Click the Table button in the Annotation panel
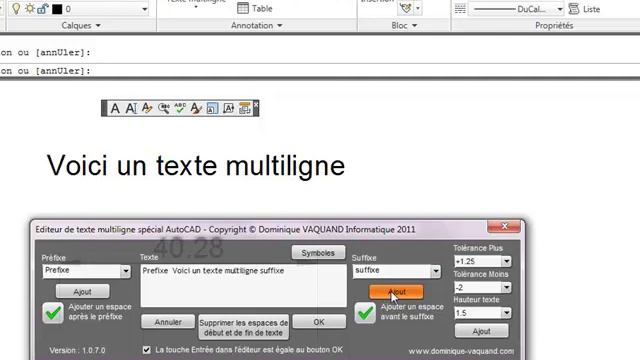The width and height of the screenshot is (640, 360). (x=254, y=8)
